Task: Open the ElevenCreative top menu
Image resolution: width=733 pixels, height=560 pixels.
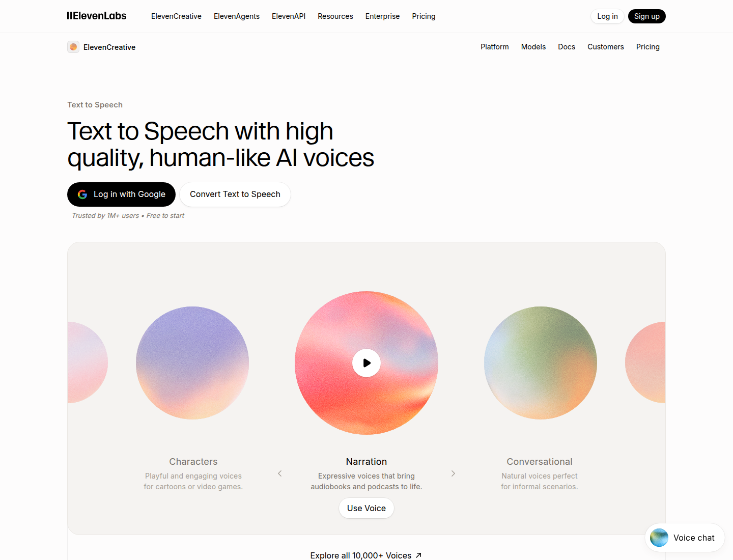Action: (176, 16)
